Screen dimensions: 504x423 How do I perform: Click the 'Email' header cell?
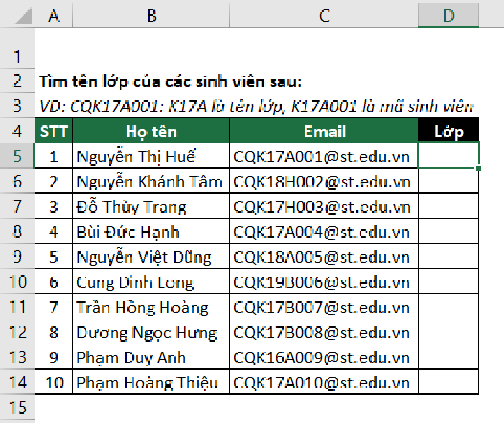point(324,131)
